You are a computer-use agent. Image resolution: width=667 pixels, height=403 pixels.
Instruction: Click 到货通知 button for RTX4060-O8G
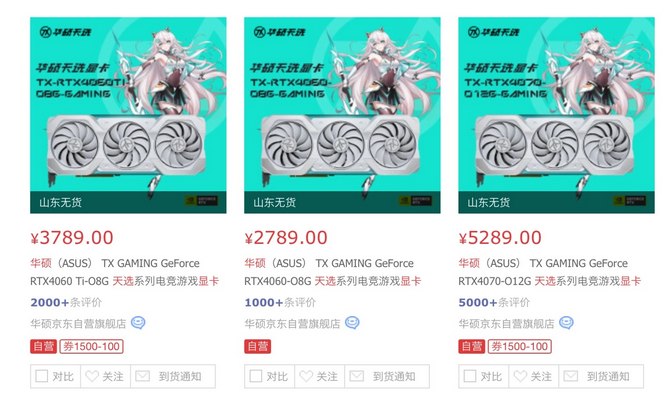pyautogui.click(x=387, y=376)
